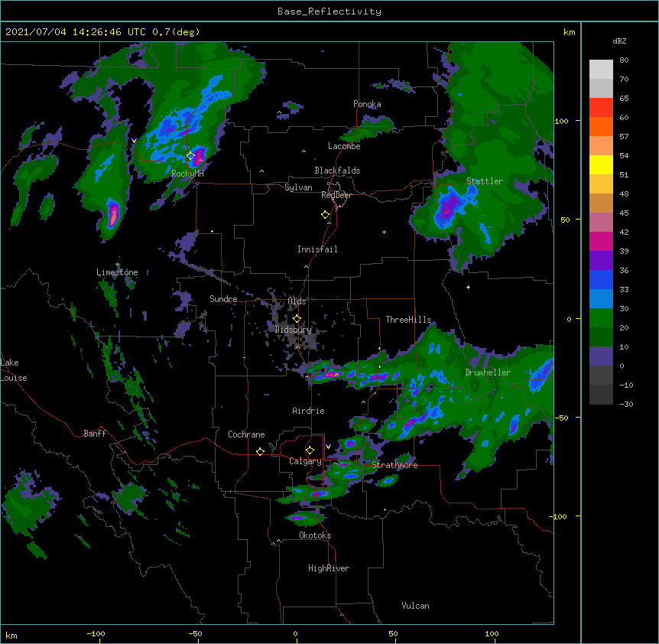This screenshot has width=659, height=644.
Task: Click the white asterisk marker above Limestone label
Action: click(117, 265)
